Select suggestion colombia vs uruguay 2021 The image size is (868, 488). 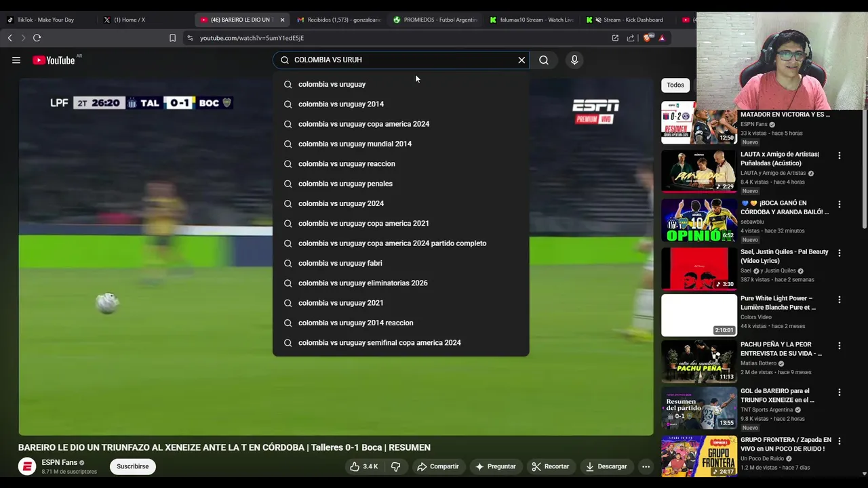click(401, 303)
